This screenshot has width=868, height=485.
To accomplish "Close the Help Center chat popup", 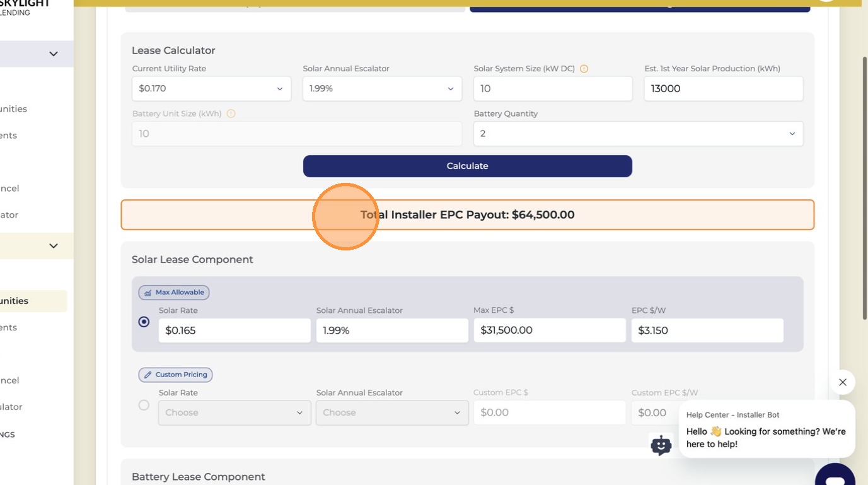I will point(843,382).
